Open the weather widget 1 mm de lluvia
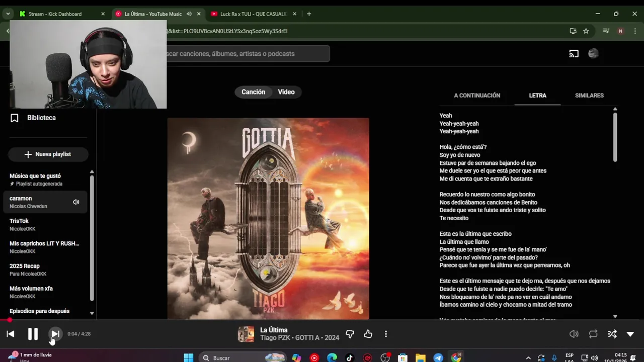Viewport: 644px width, 362px height. tap(30, 356)
